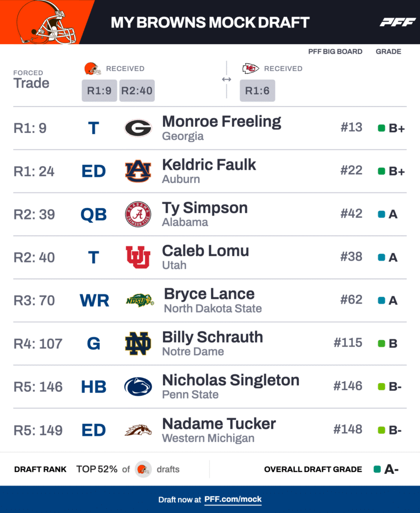
Task: Click the Penn State Nittany Lions logo
Action: (x=138, y=387)
